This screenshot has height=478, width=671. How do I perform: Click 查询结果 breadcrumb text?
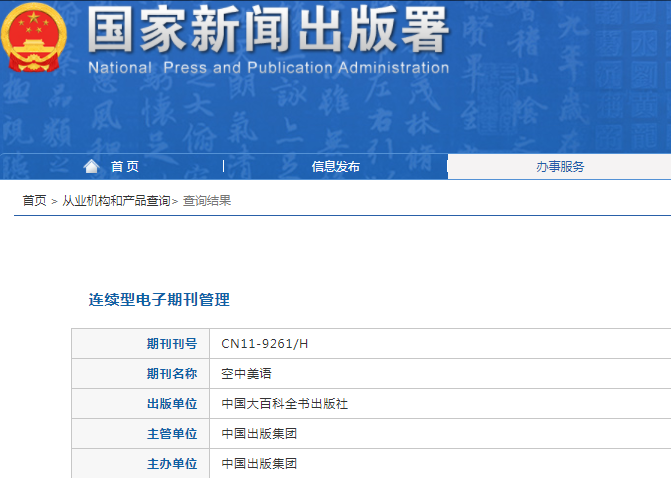coord(207,200)
